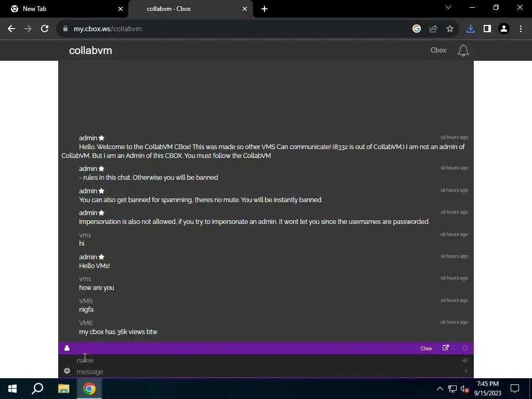Bookmark this page with the star icon
532x399 pixels.
pos(449,29)
